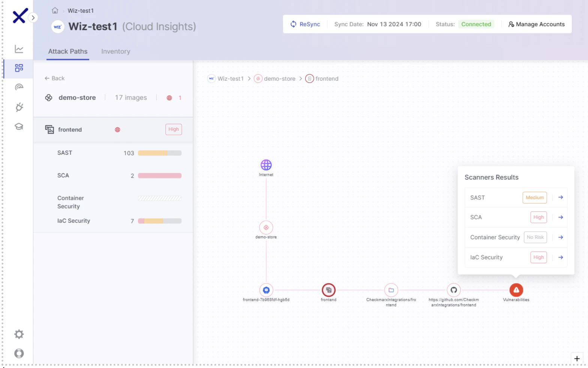Click the home breadcrumb icon

[55, 11]
